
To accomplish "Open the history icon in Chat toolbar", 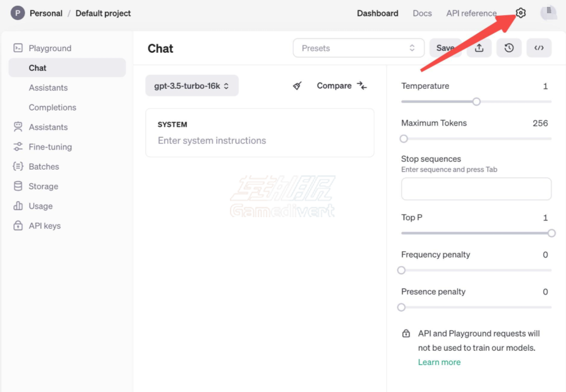I will [509, 48].
